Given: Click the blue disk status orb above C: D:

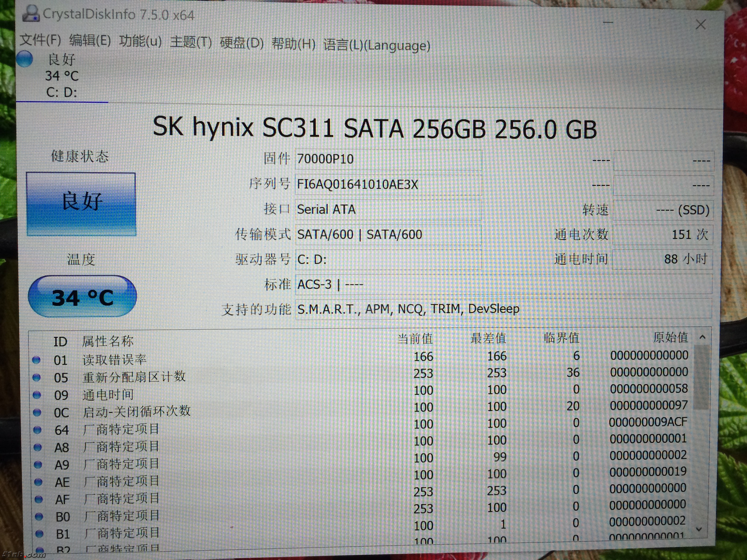Looking at the screenshot, I should pos(24,59).
